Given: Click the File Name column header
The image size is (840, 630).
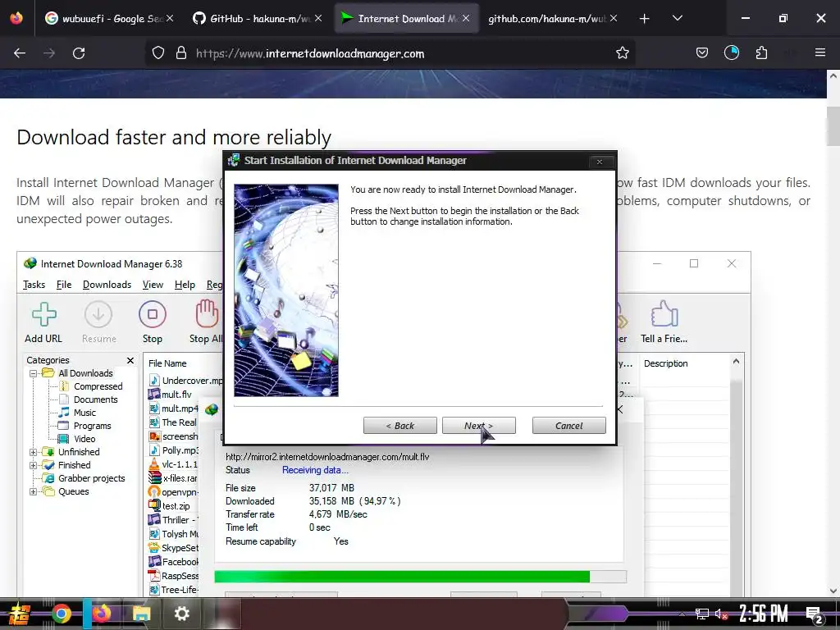Looking at the screenshot, I should point(167,363).
